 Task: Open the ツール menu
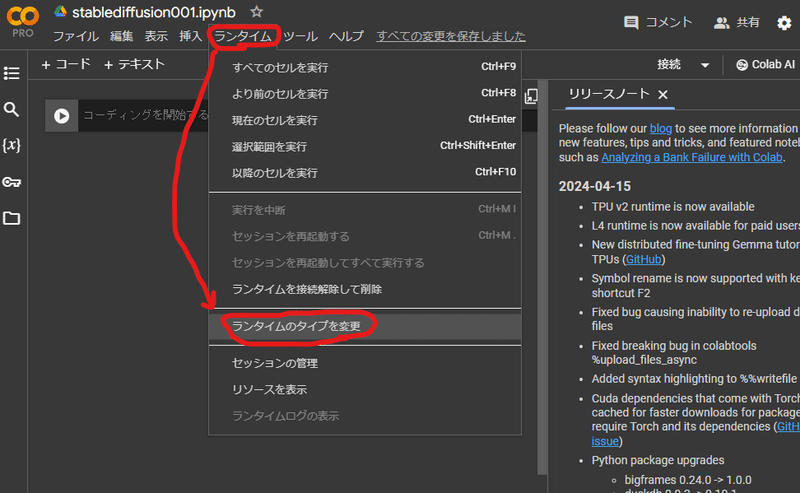(301, 36)
